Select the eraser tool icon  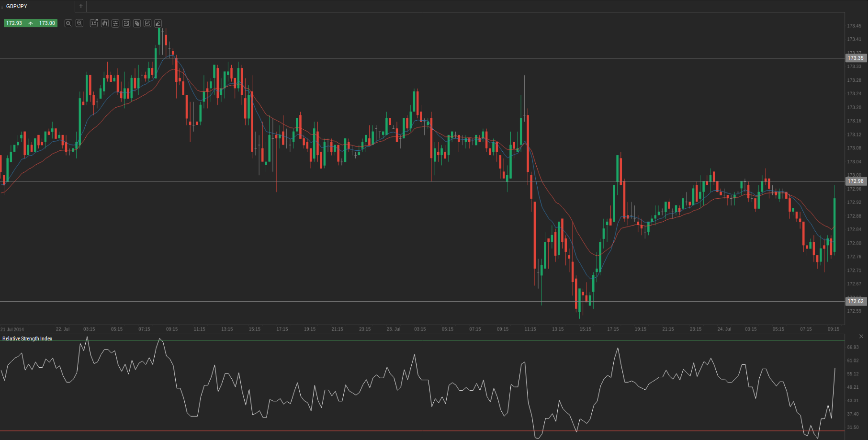158,23
